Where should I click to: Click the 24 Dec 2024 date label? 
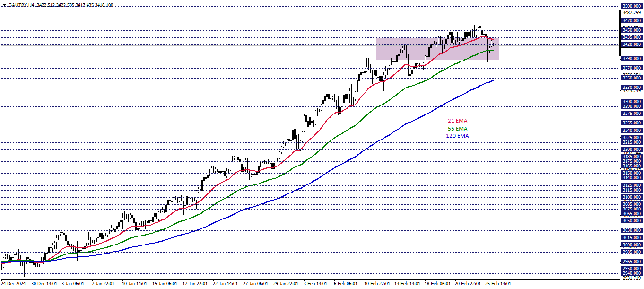tap(14, 284)
